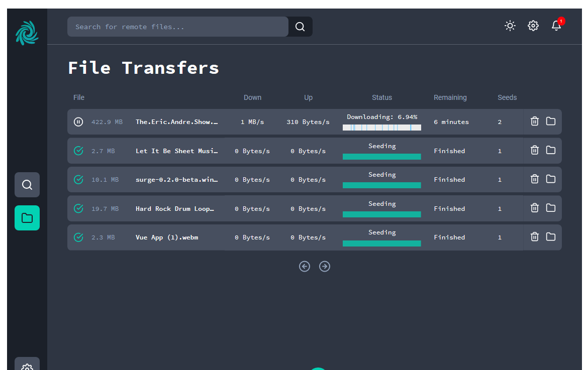
Task: Click the Remaining column header
Action: 450,97
